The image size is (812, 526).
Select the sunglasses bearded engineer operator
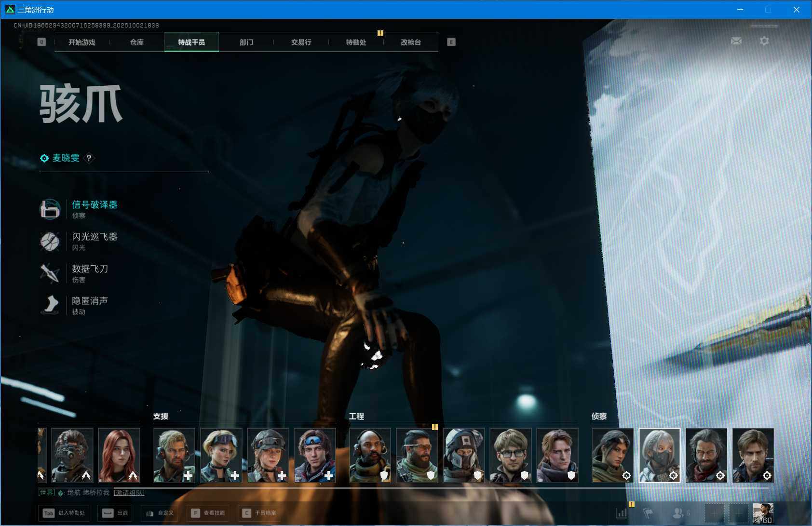click(417, 455)
